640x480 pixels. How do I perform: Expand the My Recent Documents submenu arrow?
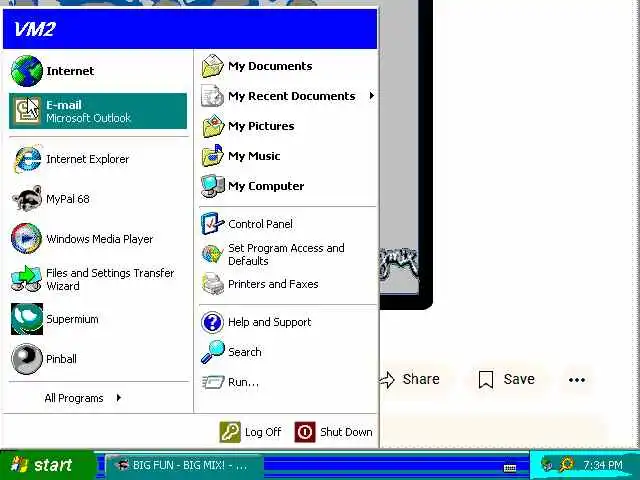pos(371,96)
